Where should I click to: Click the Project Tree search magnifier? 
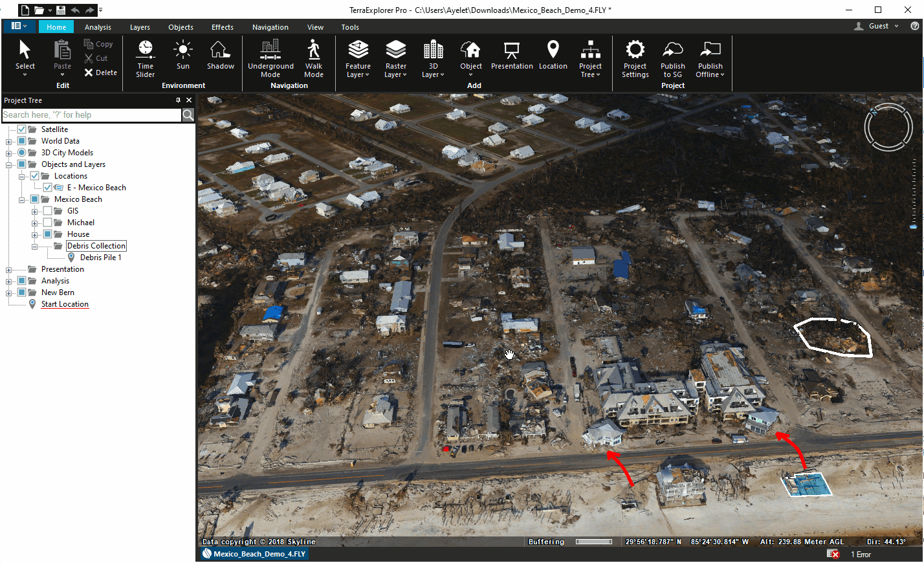[188, 115]
